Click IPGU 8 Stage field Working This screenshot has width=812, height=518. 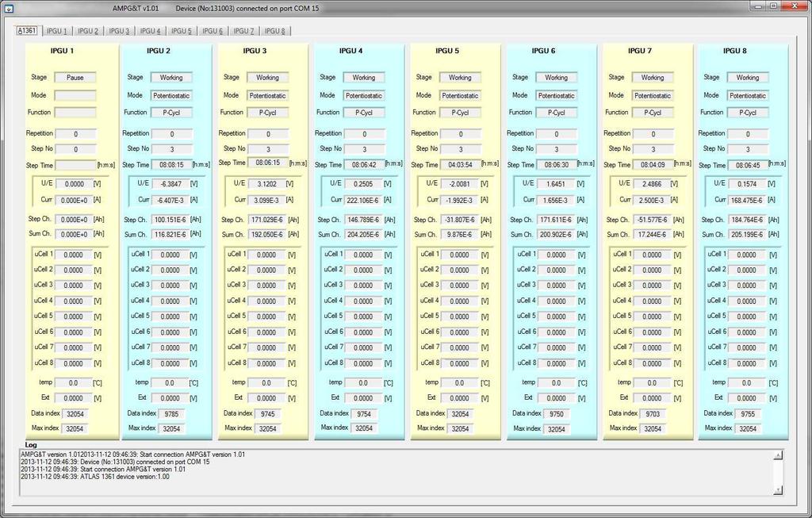coord(748,78)
